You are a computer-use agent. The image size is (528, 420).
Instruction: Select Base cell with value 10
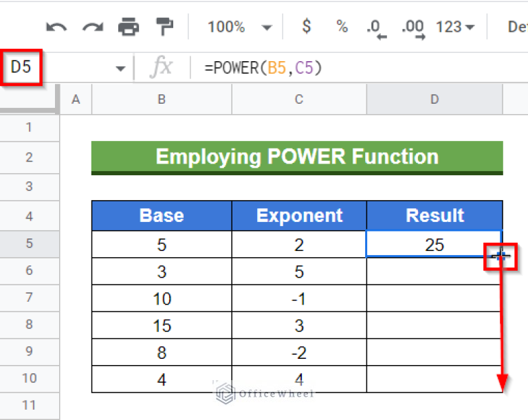(162, 298)
